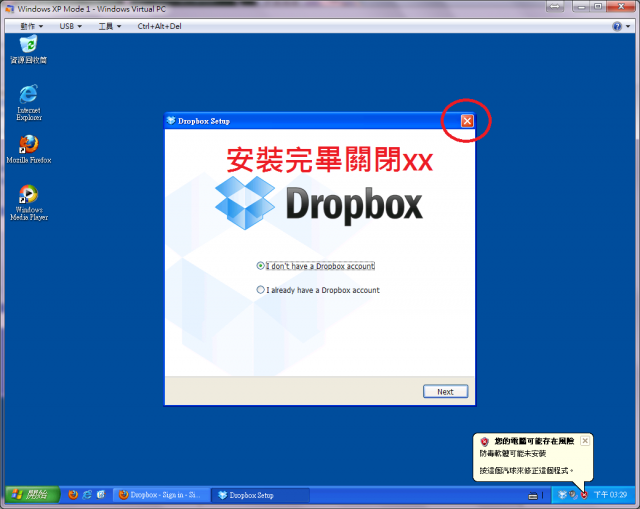Close the Windows Virtual PC window
This screenshot has width=640, height=509.
tap(621, 7)
